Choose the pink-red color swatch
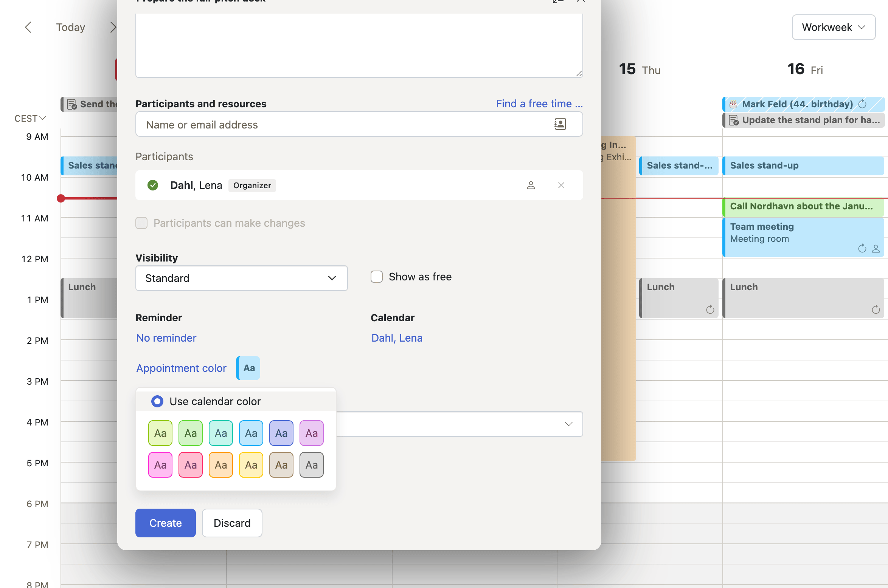 [191, 465]
